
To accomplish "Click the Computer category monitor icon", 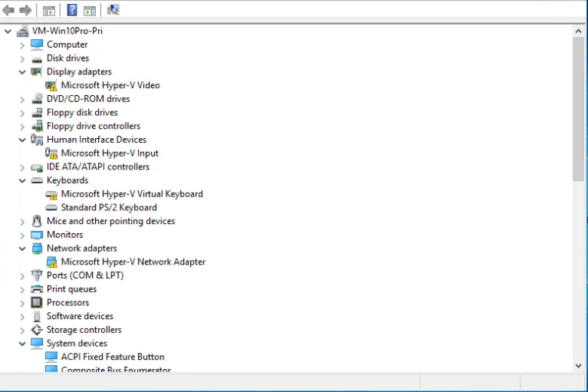I will click(x=37, y=44).
